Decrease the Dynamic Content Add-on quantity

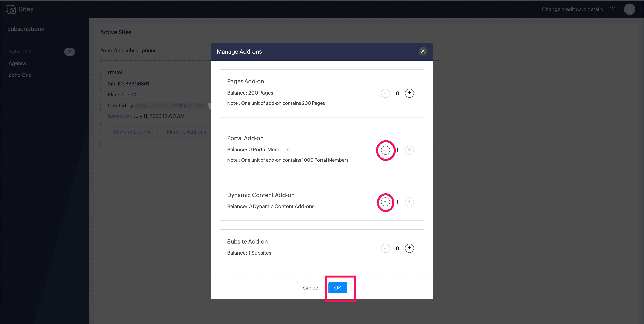pos(385,202)
